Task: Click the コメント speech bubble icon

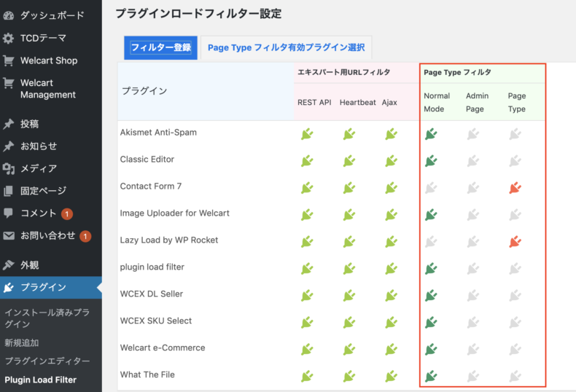Action: point(9,213)
